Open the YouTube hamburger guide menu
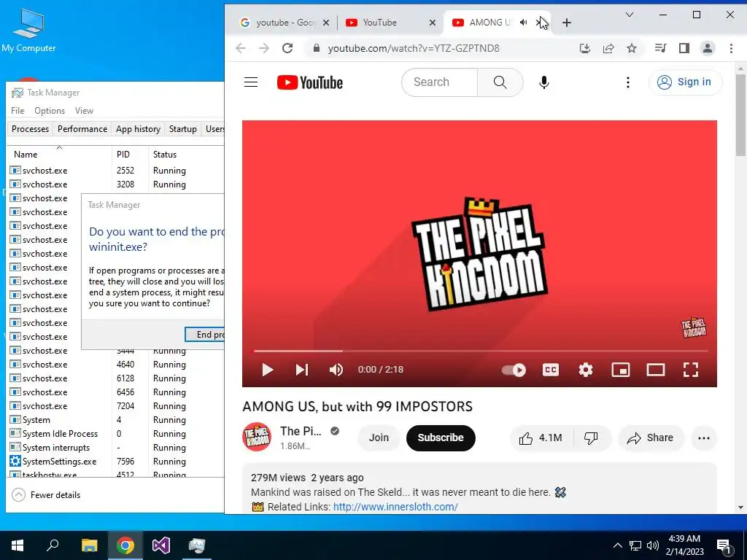747x560 pixels. click(x=251, y=82)
